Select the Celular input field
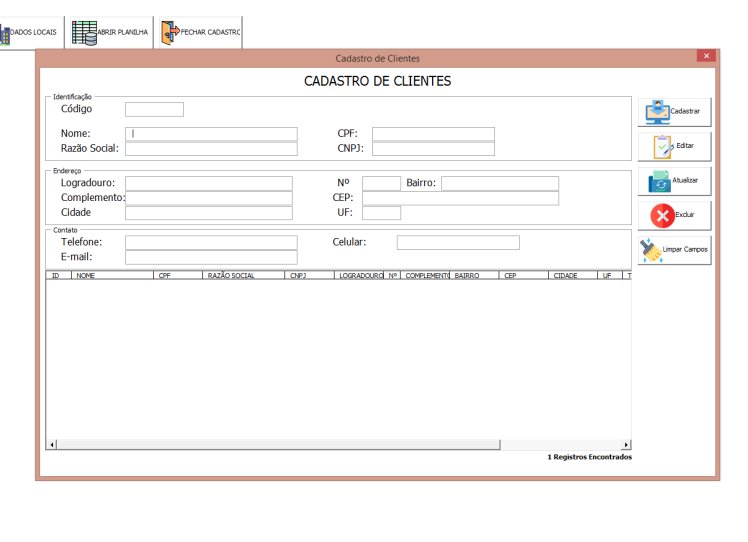 click(x=458, y=242)
